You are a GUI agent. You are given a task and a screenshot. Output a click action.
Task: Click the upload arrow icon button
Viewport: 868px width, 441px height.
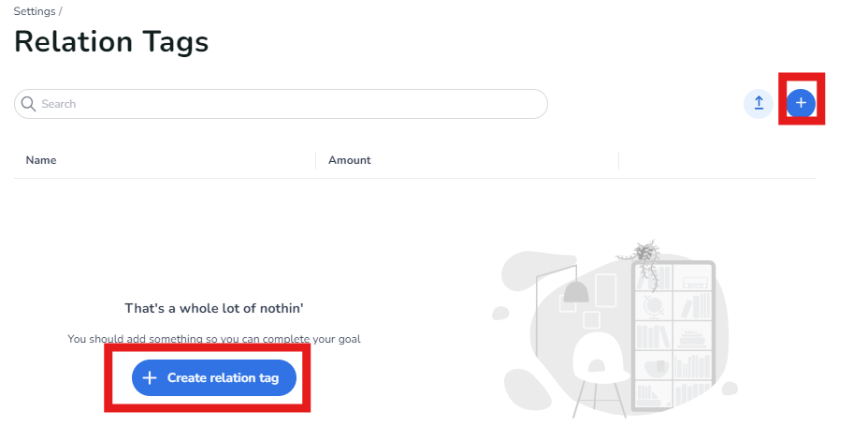point(759,103)
